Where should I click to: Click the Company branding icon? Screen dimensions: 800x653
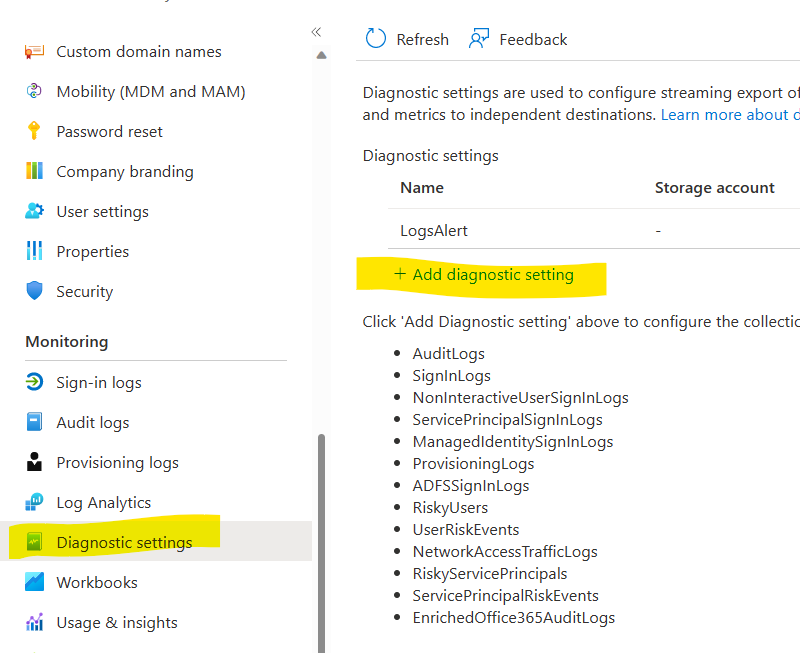tap(34, 171)
